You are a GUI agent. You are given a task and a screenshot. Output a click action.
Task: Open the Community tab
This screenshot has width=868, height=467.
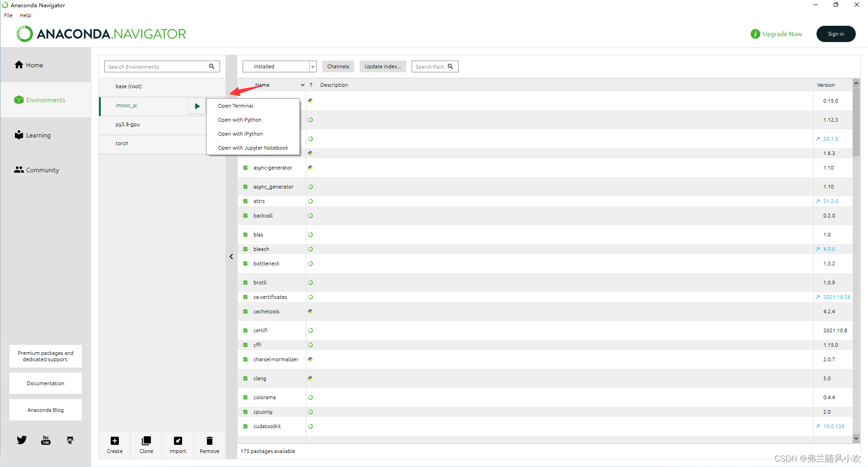click(x=46, y=170)
